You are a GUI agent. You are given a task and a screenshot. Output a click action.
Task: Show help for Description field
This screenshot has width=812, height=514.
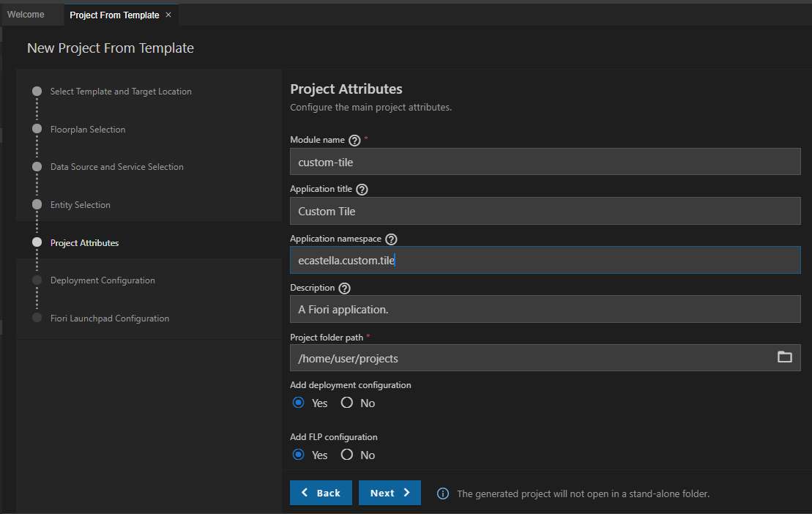[344, 288]
